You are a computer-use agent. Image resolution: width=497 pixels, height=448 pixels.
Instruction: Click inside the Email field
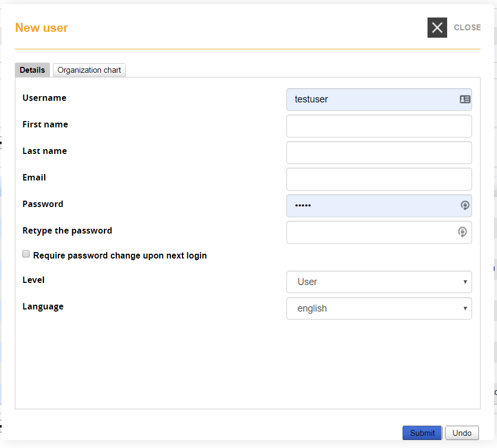click(x=379, y=179)
